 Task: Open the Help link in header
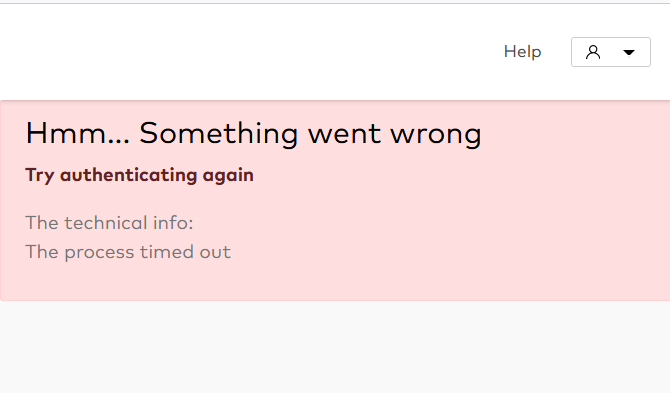click(522, 52)
